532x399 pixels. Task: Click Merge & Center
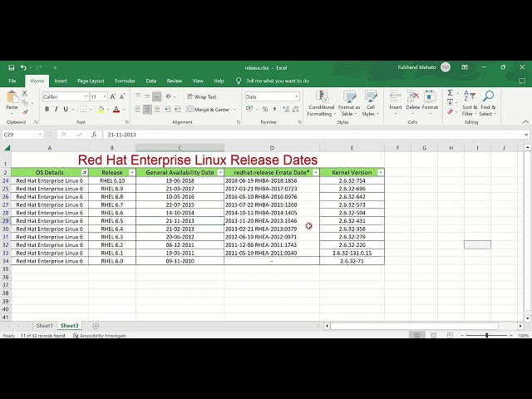208,109
